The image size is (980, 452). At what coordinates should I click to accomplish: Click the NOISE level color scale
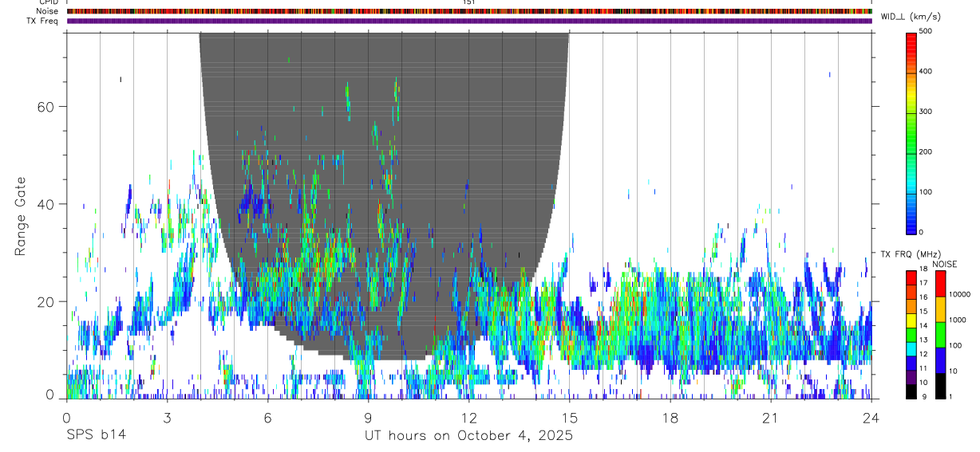pyautogui.click(x=940, y=335)
